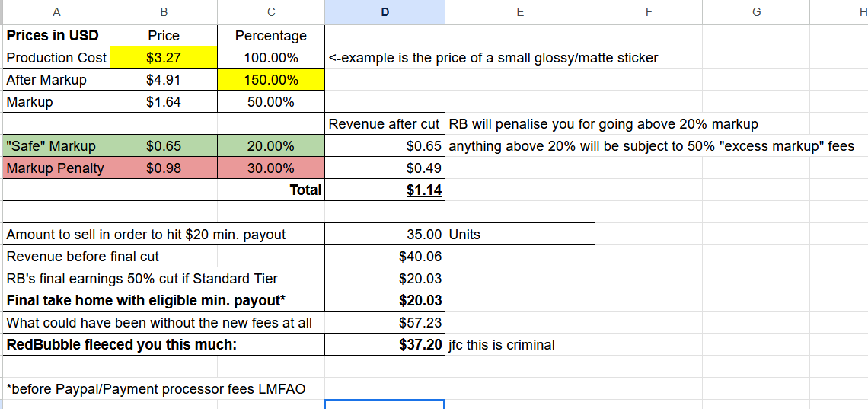Select the $4.91 cell
The height and width of the screenshot is (409, 868).
(x=163, y=80)
